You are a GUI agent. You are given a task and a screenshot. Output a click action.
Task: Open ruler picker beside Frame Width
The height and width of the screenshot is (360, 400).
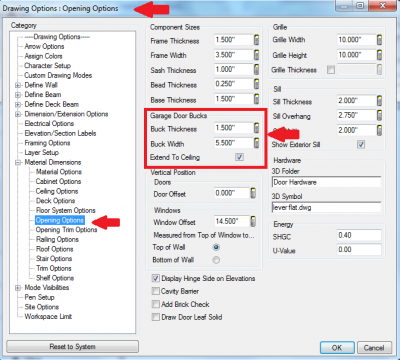pos(256,55)
